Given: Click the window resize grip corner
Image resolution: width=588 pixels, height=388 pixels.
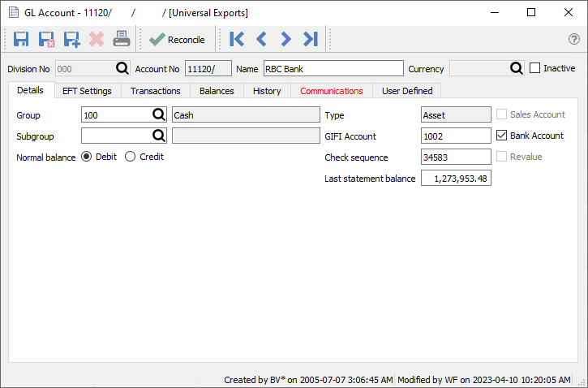Looking at the screenshot, I should pyautogui.click(x=582, y=382).
